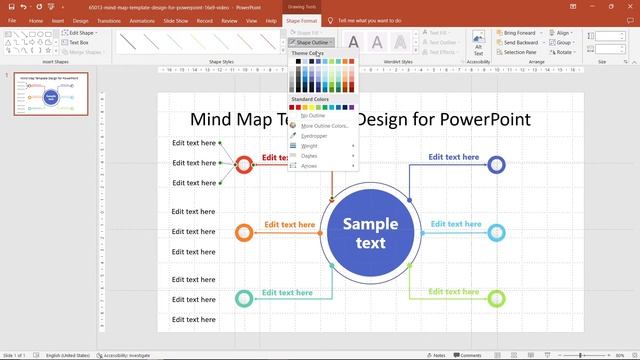
Task: Click the zoom out minus button
Action: (x=560, y=356)
